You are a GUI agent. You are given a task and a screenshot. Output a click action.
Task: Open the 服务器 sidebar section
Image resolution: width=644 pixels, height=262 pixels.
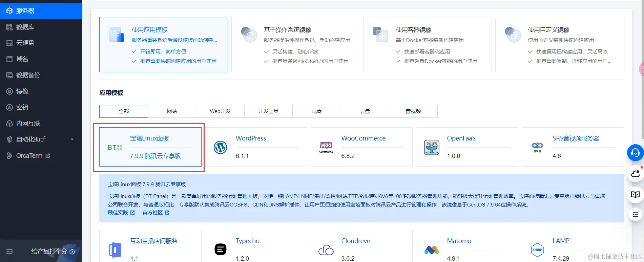click(41, 11)
